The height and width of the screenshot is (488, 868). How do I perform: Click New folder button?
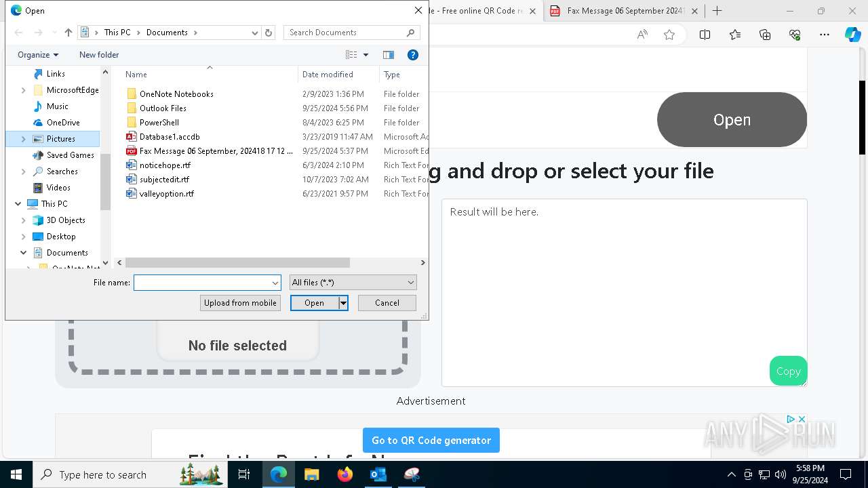pyautogui.click(x=99, y=55)
